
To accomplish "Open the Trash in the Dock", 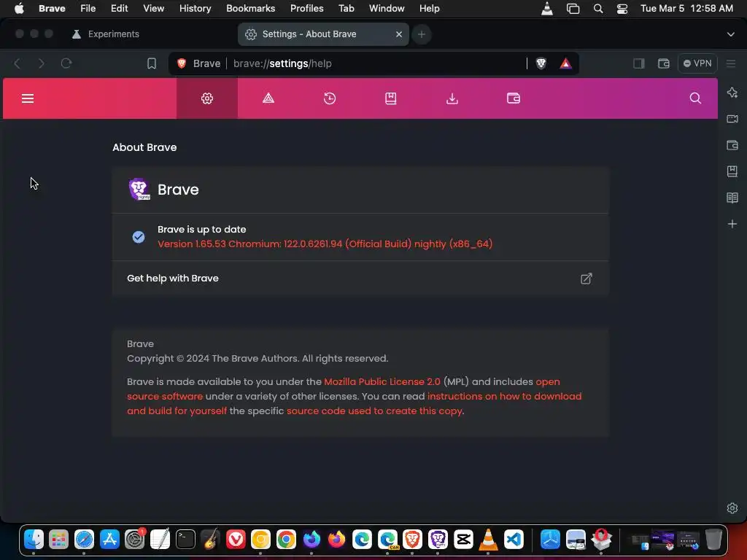I will 713,540.
